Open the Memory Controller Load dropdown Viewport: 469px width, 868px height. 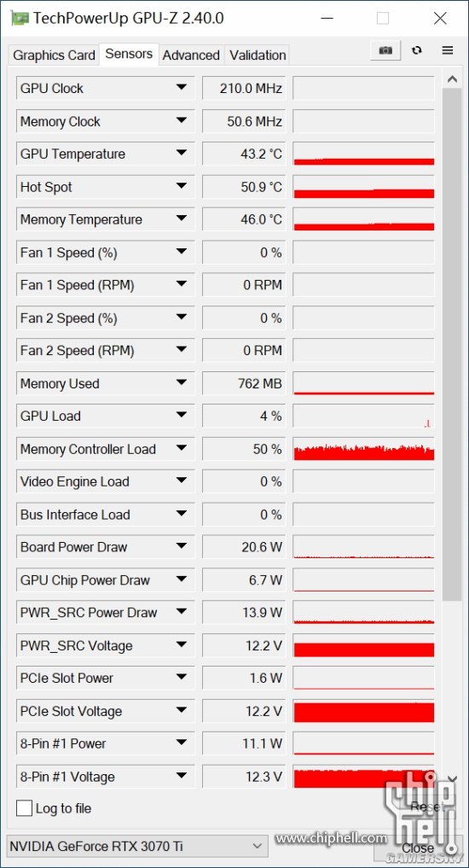pyautogui.click(x=181, y=449)
